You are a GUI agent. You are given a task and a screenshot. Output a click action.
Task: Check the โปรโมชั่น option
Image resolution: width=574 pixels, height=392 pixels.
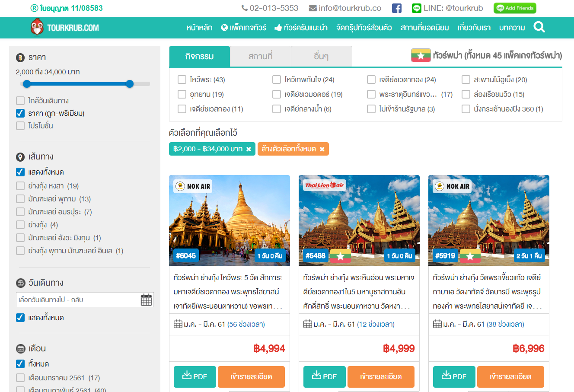coord(20,126)
